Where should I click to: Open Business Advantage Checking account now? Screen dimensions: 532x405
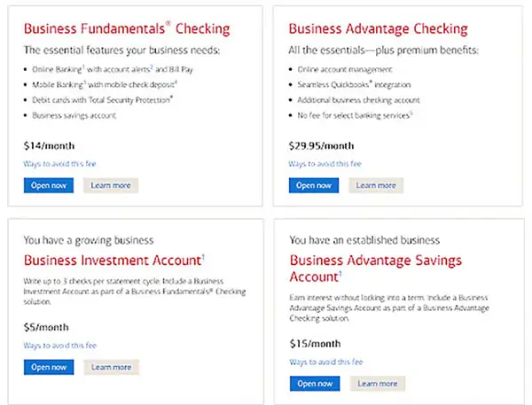(314, 185)
